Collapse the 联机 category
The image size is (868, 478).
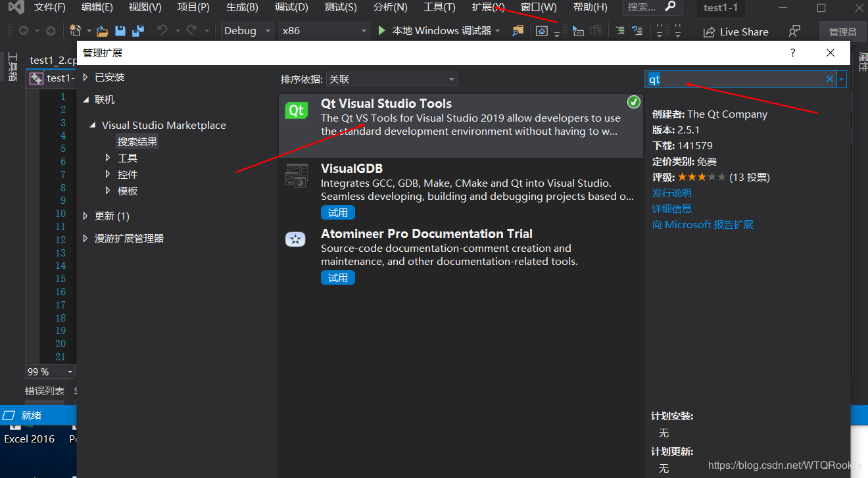[85, 100]
